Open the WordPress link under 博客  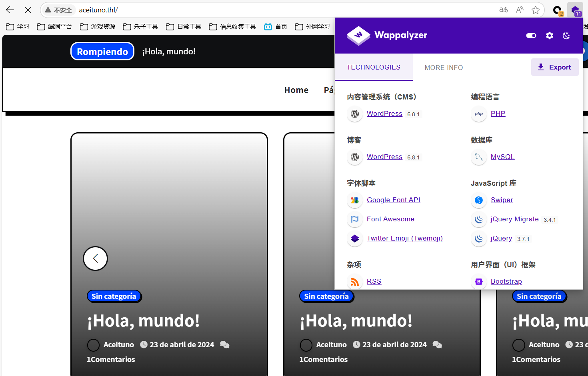pyautogui.click(x=384, y=157)
